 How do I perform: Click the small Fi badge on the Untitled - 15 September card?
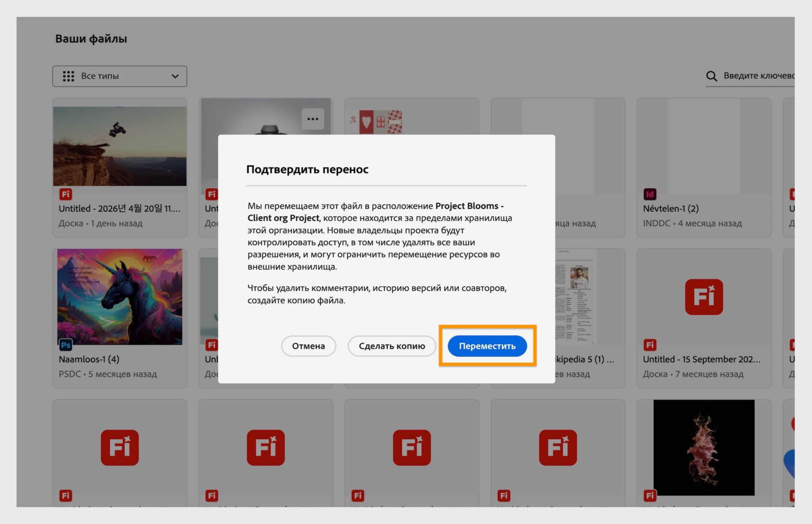(650, 345)
